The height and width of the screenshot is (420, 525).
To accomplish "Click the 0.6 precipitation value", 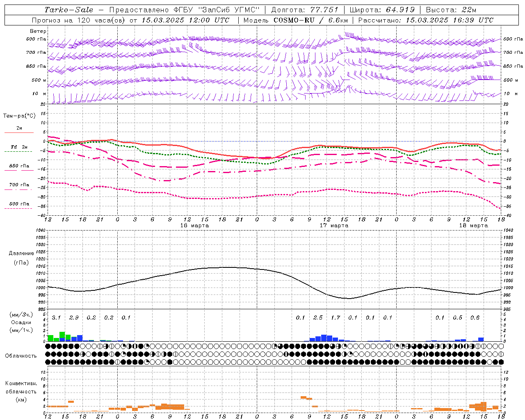I will 475,318.
